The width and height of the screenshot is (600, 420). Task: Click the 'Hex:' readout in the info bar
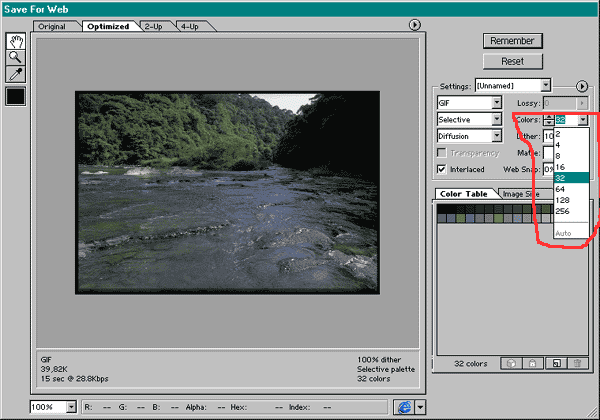[x=238, y=407]
